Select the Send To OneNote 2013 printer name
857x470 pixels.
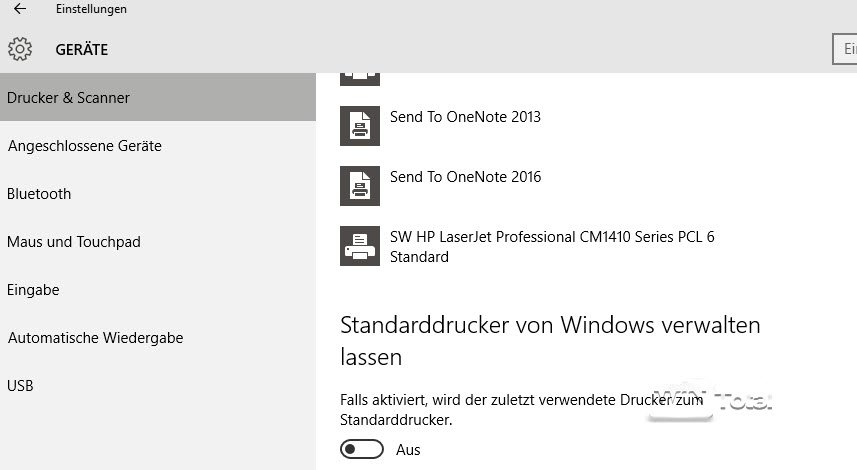coord(465,117)
